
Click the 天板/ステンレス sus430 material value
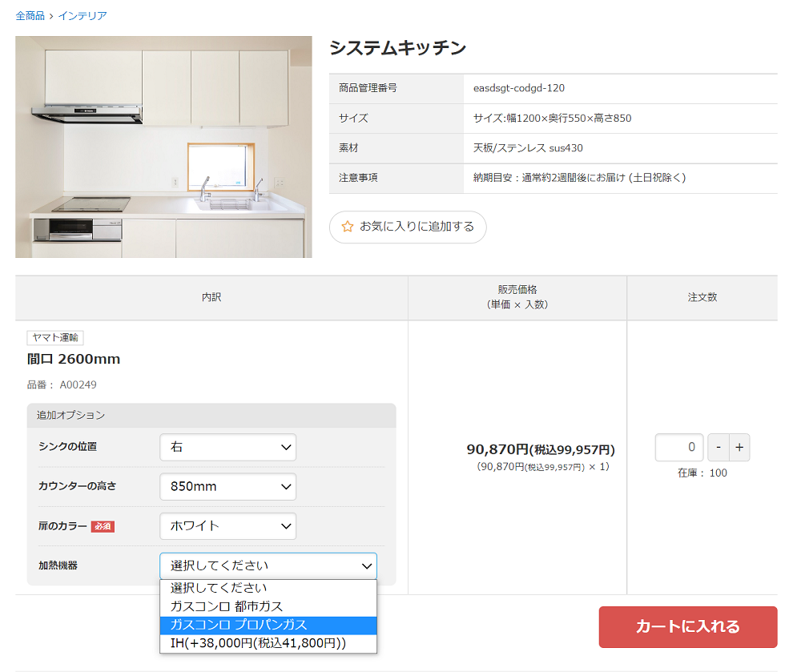[528, 148]
